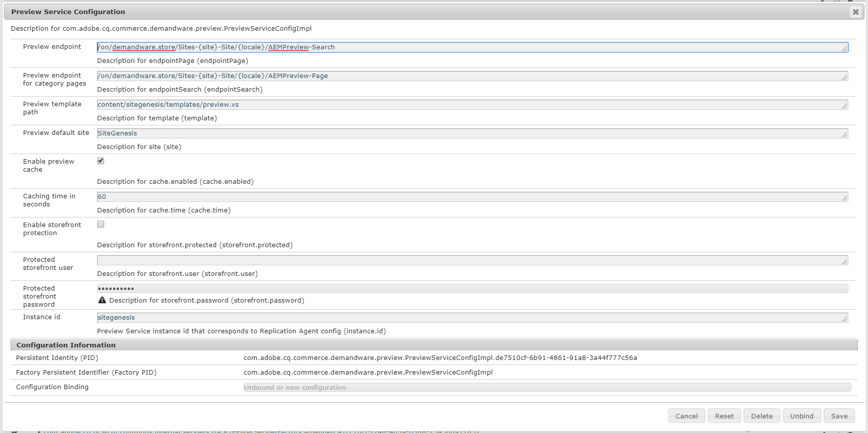
Task: Click the Cancel button
Action: 686,416
